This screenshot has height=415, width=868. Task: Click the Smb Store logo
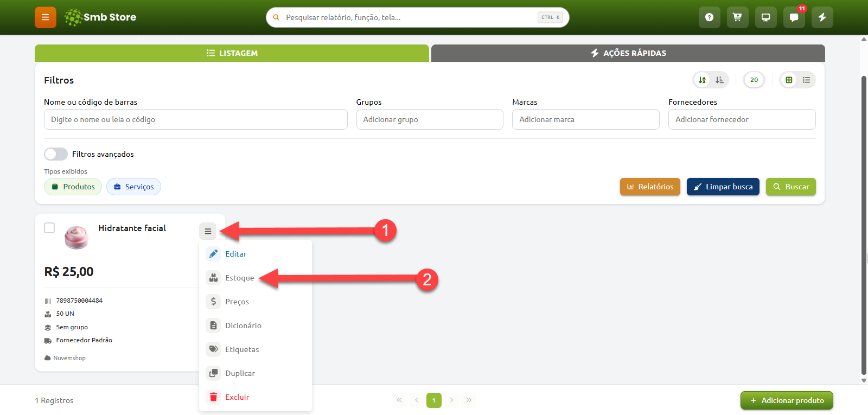pyautogui.click(x=100, y=17)
